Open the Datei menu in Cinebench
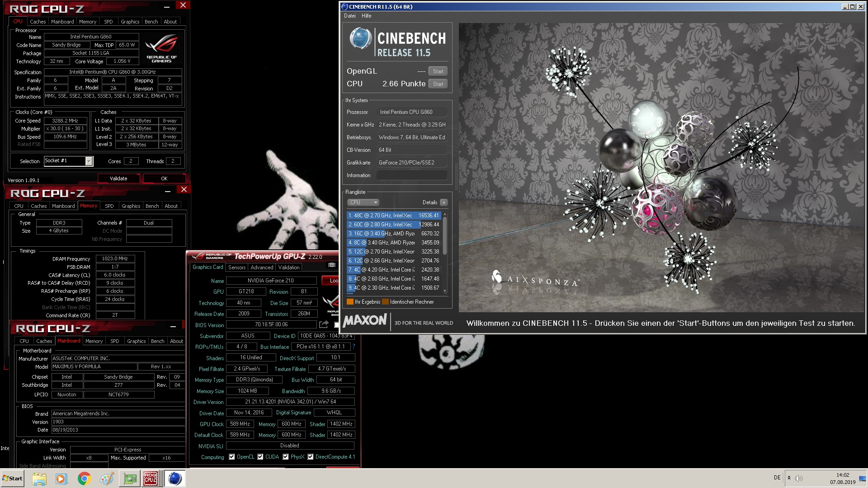Screen dimensions: 868x488 click(349, 16)
